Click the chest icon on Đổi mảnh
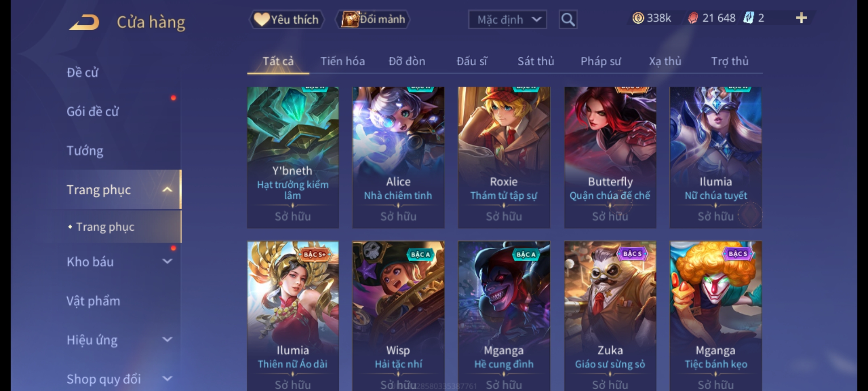Image resolution: width=868 pixels, height=391 pixels. click(x=350, y=19)
